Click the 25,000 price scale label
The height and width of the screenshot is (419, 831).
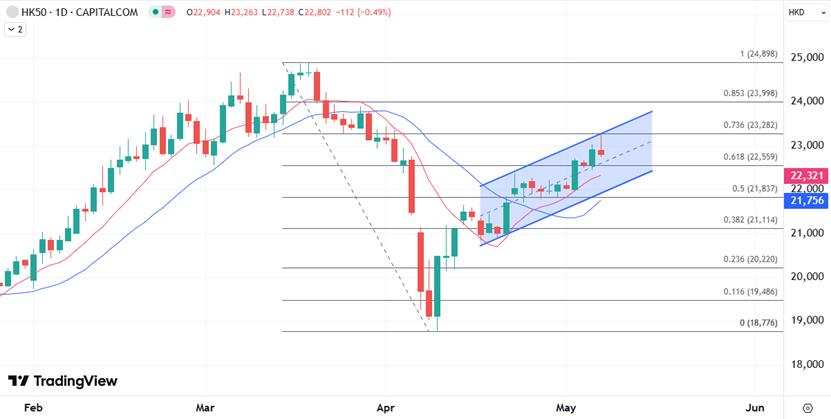(x=806, y=57)
